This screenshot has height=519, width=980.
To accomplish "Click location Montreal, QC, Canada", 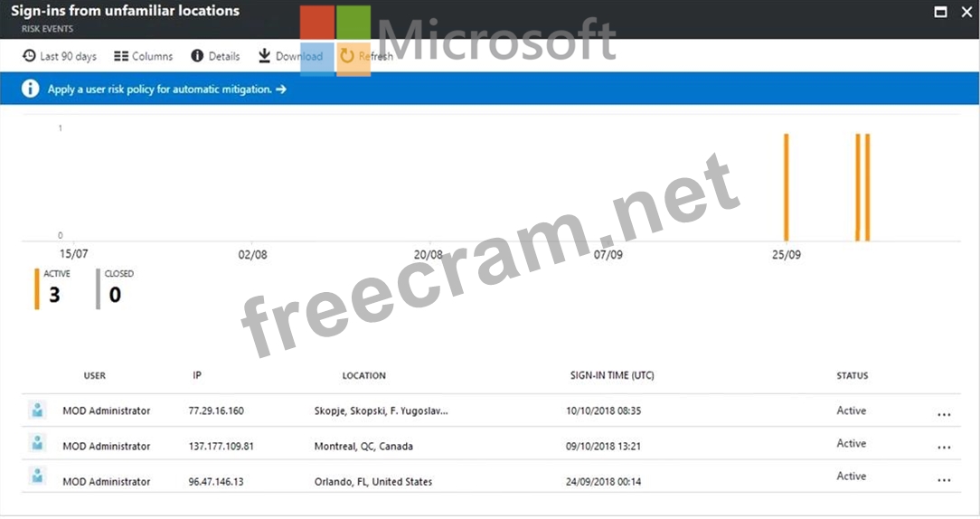I will point(363,447).
